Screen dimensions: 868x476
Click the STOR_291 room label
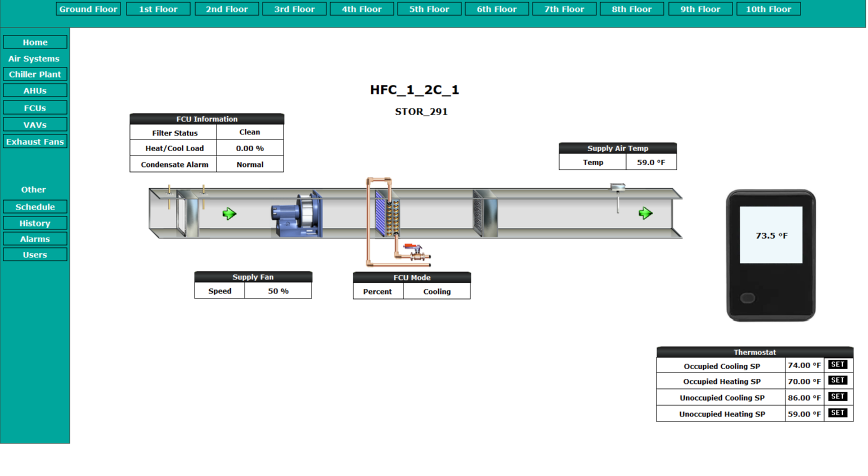pyautogui.click(x=421, y=112)
